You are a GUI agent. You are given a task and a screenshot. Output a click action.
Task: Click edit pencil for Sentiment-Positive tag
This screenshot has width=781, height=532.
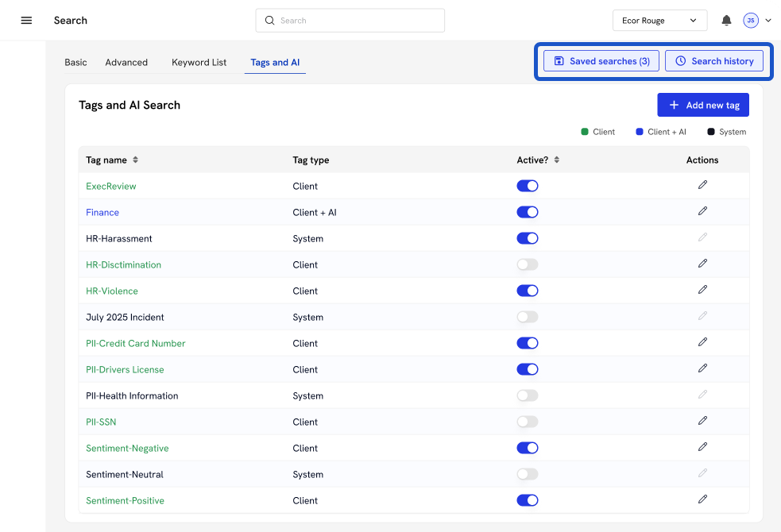[x=702, y=499]
